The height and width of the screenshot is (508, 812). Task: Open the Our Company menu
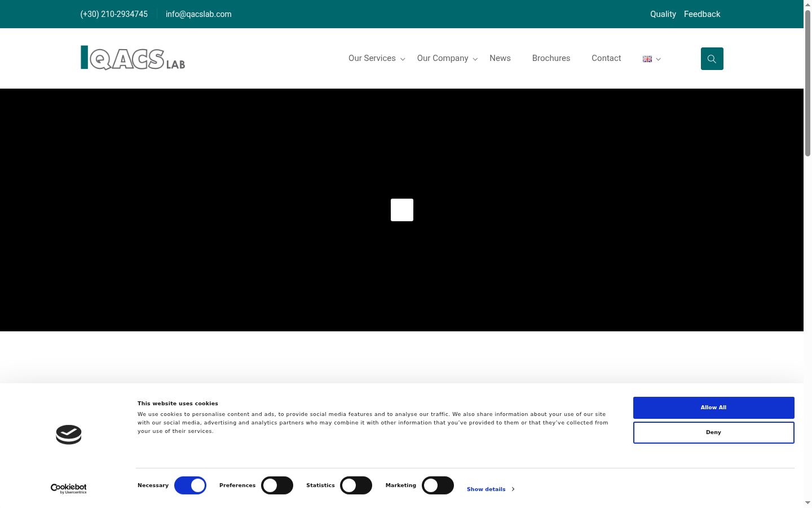[x=443, y=58]
